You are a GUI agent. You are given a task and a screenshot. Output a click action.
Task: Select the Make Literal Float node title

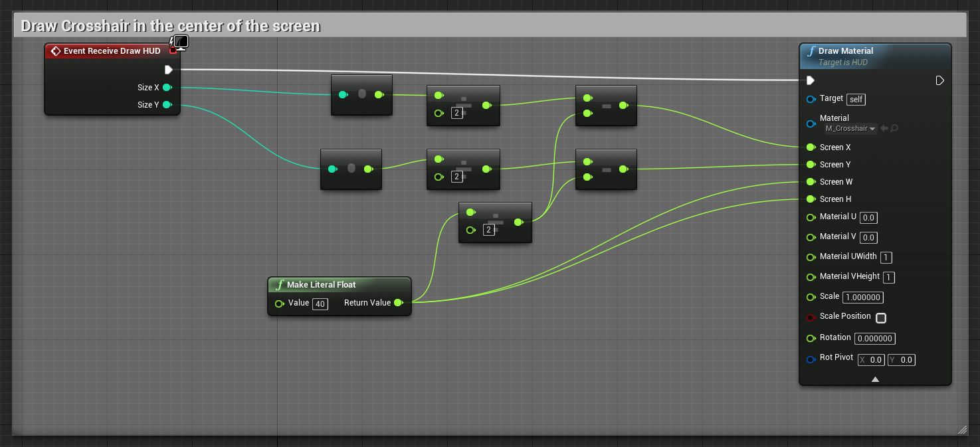click(322, 285)
